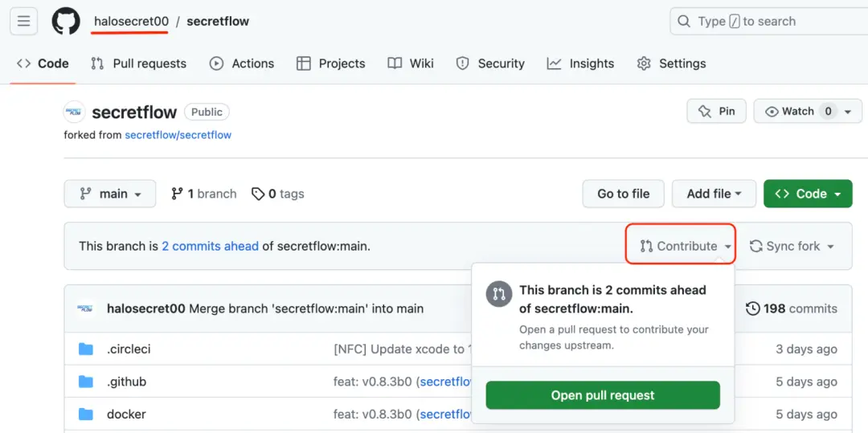The image size is (868, 433).
Task: Switch to the Code tab
Action: (x=43, y=63)
